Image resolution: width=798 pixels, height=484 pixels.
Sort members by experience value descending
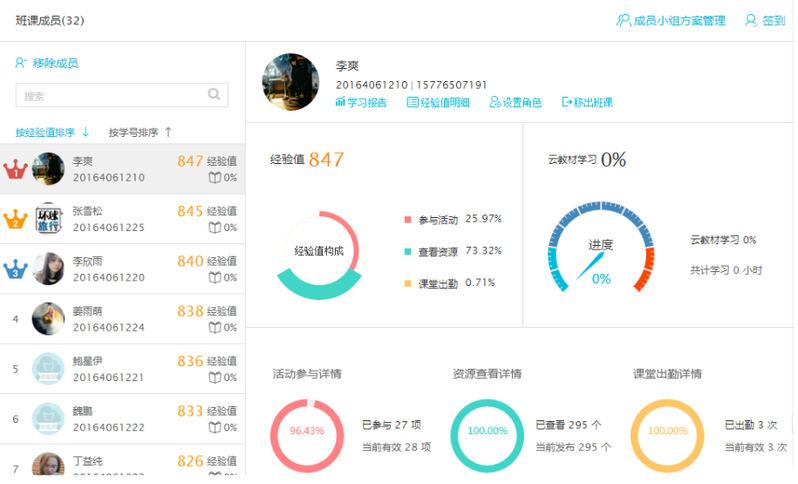[x=52, y=132]
